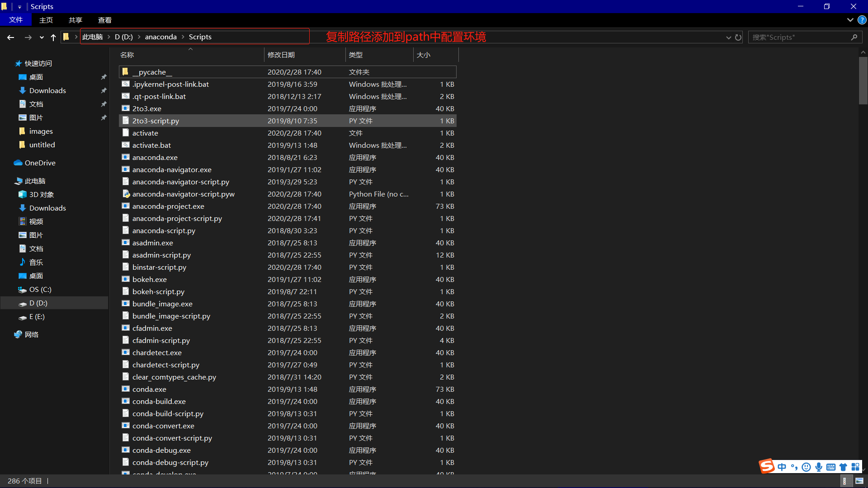Screen dimensions: 868x488
Task: Switch to the 查看 ribbon tab
Action: [x=105, y=20]
